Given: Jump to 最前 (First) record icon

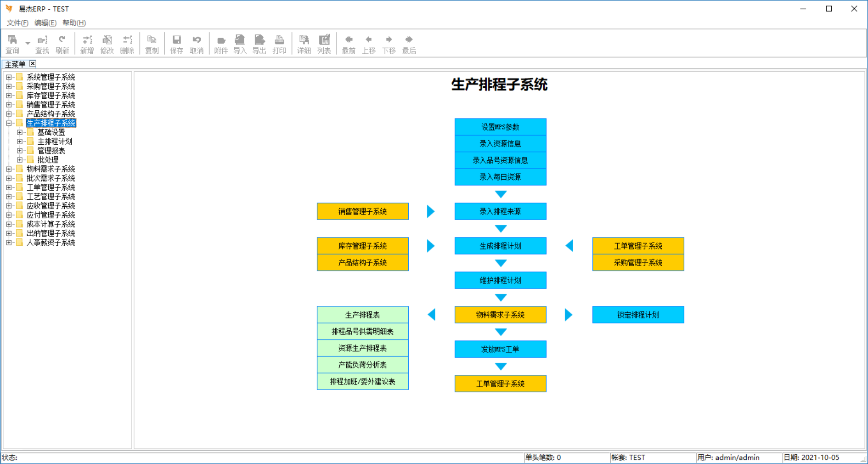Looking at the screenshot, I should point(349,44).
